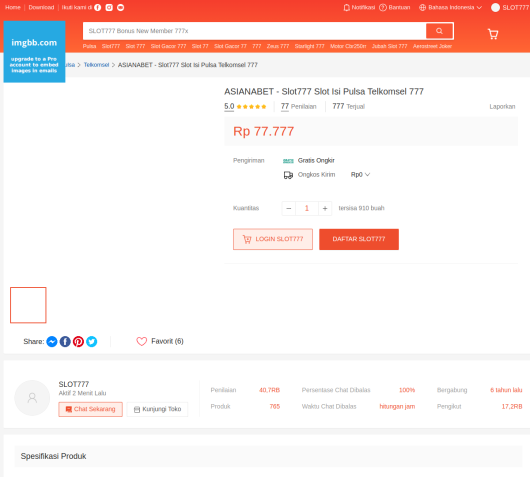
Task: Select the Slot777 search suggestion
Action: [x=111, y=46]
